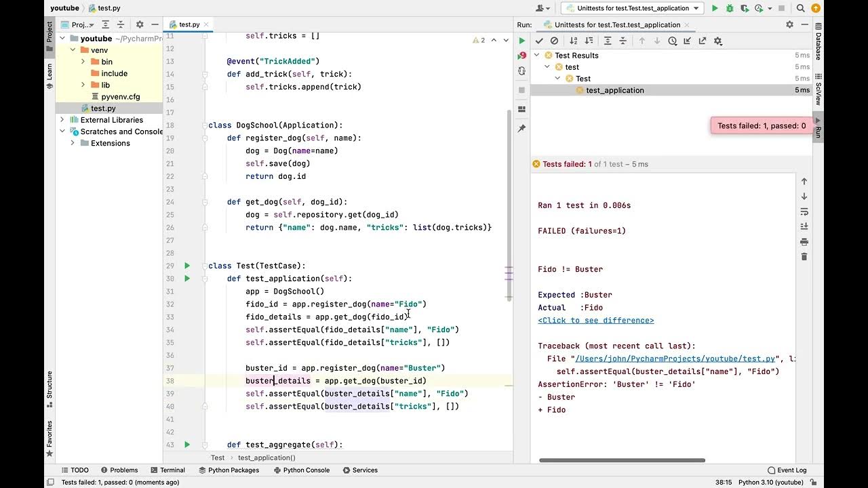This screenshot has width=868, height=488.
Task: Toggle show ignored tests icon
Action: pos(554,41)
